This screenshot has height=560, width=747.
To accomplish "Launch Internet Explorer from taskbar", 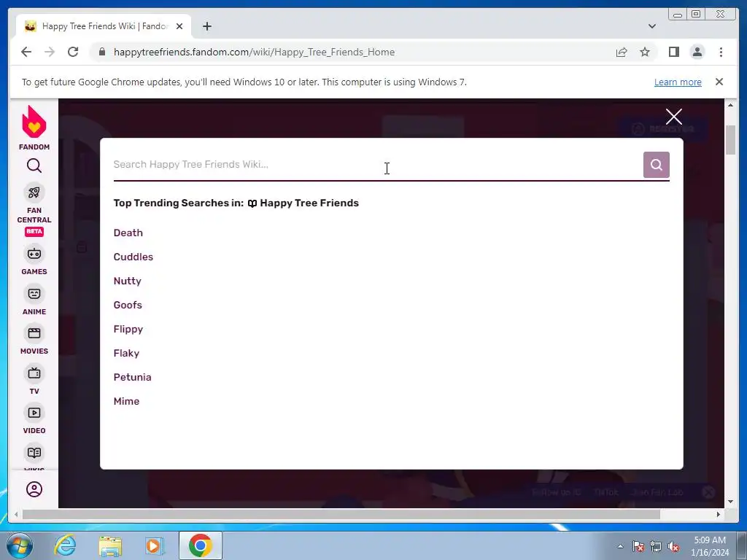I will (65, 545).
